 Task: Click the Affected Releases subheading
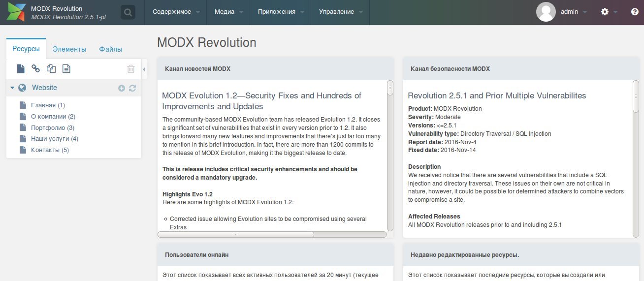coord(434,217)
